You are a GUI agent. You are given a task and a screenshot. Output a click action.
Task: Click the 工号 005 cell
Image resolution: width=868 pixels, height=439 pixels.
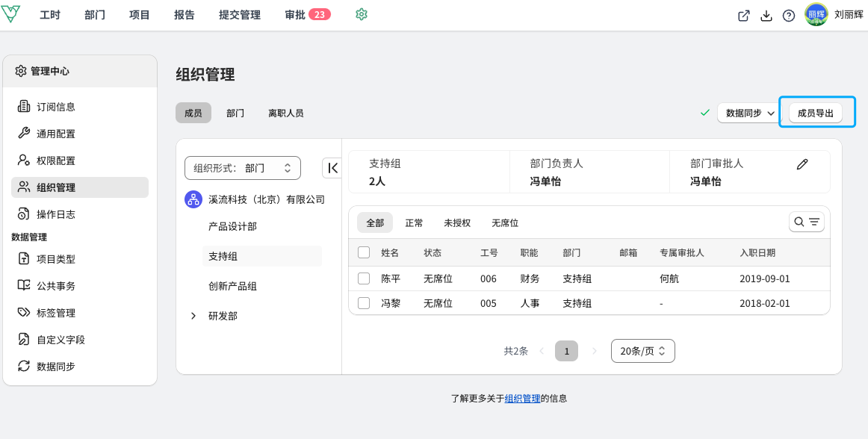489,303
